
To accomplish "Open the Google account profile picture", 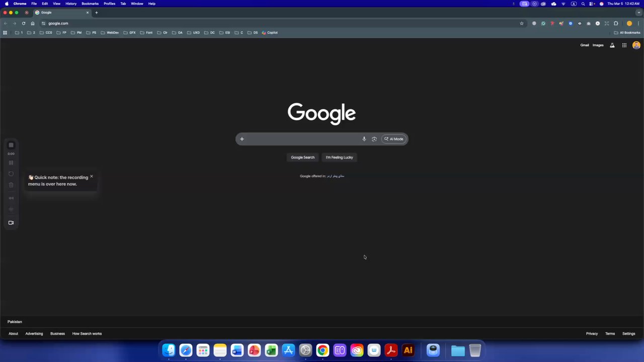I will [636, 45].
